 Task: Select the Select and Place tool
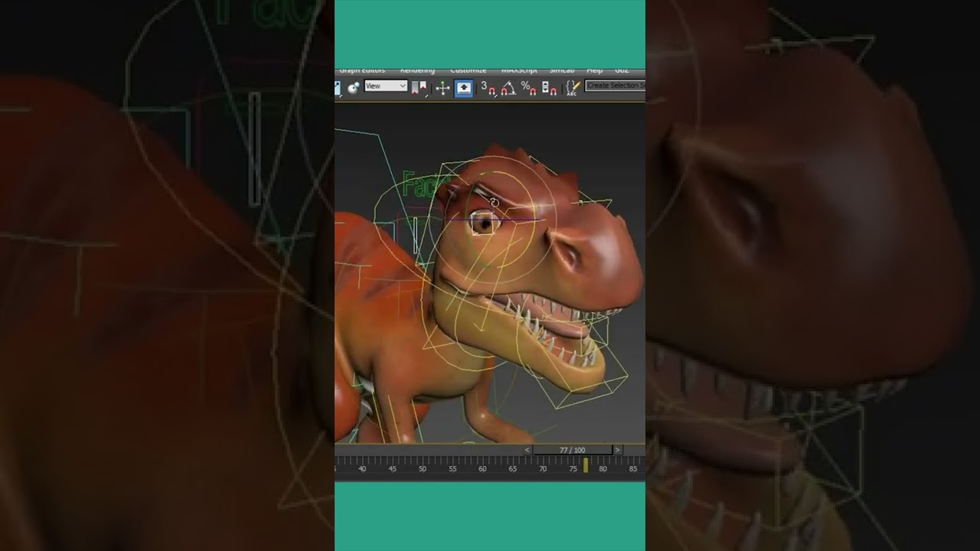click(354, 87)
